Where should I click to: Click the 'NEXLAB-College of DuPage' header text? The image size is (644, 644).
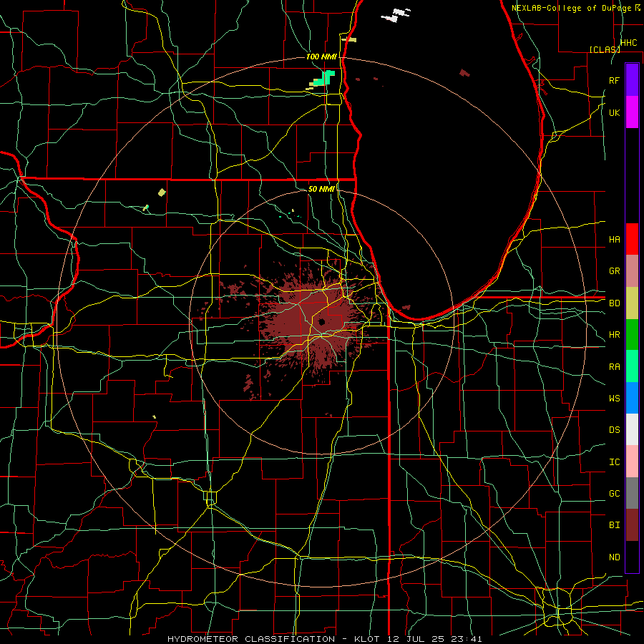pyautogui.click(x=572, y=8)
